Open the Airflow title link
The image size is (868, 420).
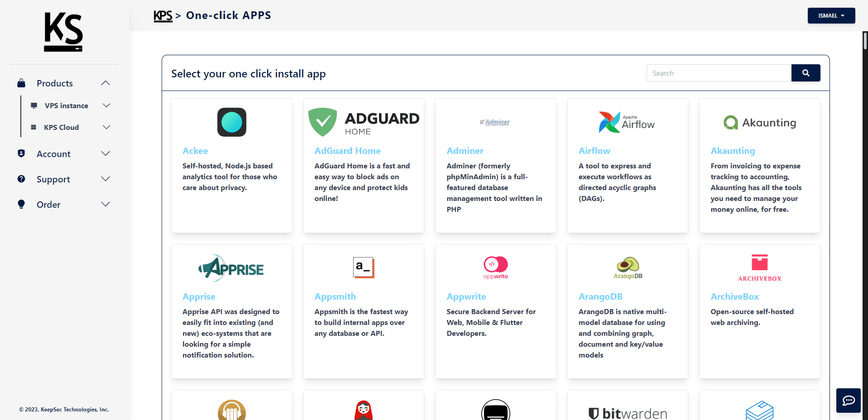(x=595, y=151)
